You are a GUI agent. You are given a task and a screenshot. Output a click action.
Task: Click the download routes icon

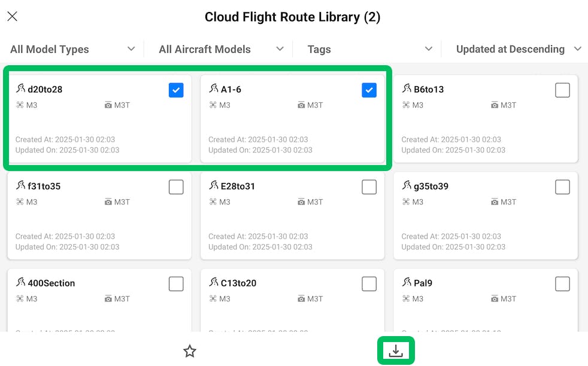point(396,351)
